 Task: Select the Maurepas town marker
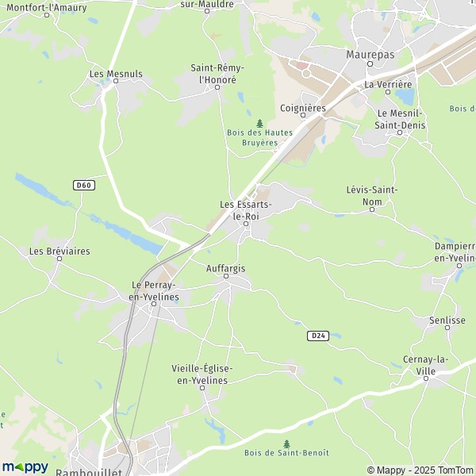pyautogui.click(x=370, y=63)
